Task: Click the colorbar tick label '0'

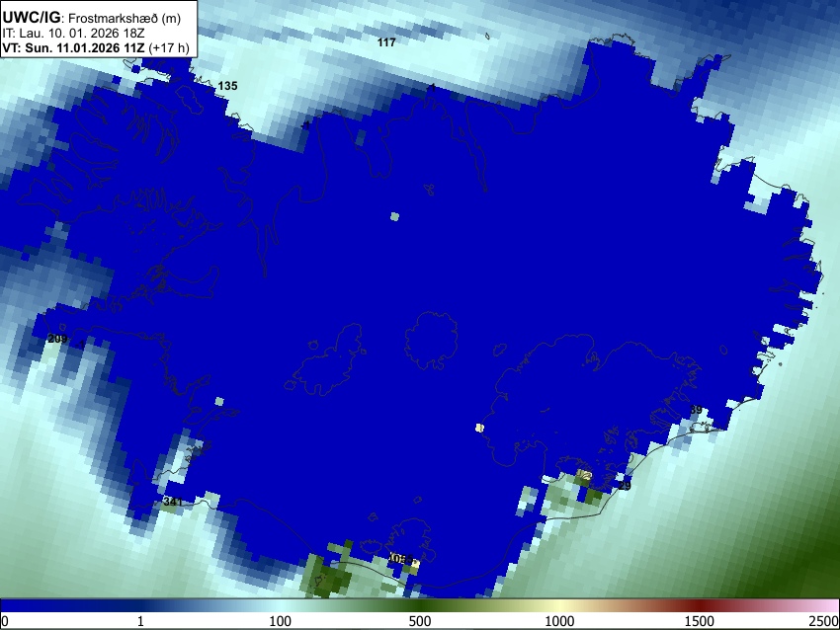Action: coord(5,621)
